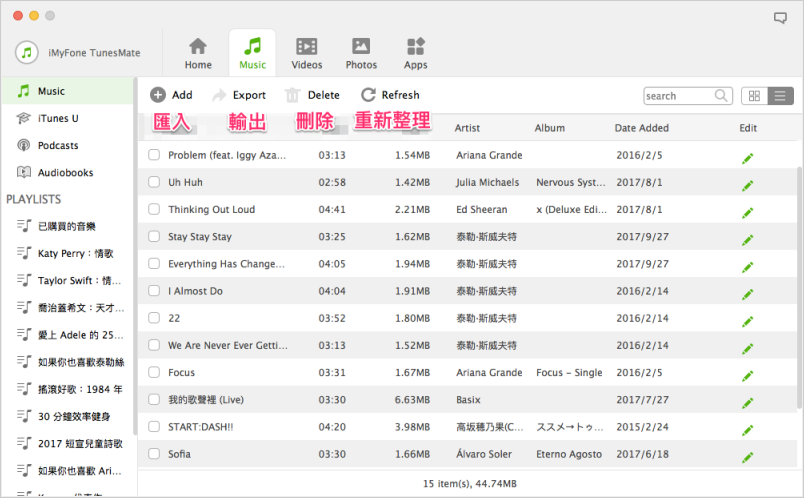Go to the Photos tab
Screen dimensions: 804x498
(361, 53)
